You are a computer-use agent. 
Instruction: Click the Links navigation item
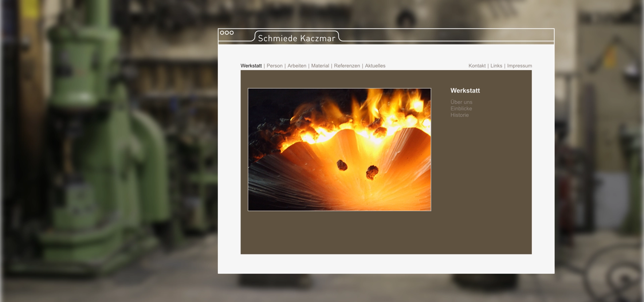tap(496, 66)
